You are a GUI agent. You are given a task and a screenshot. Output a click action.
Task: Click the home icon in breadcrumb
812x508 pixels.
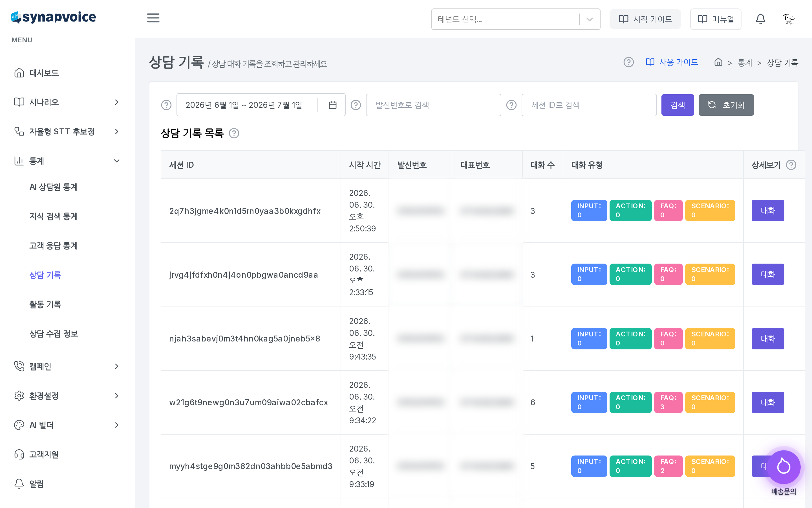[718, 62]
